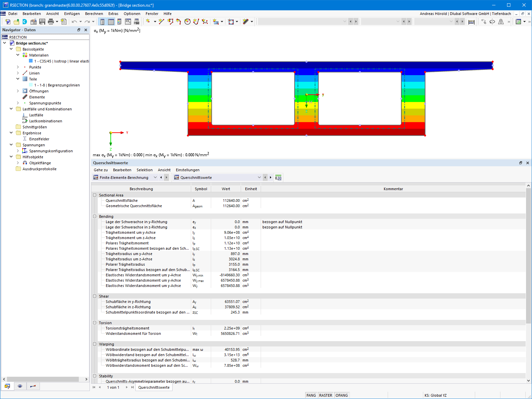Open an existing file via folder icon
This screenshot has height=399, width=532.
tap(16, 22)
